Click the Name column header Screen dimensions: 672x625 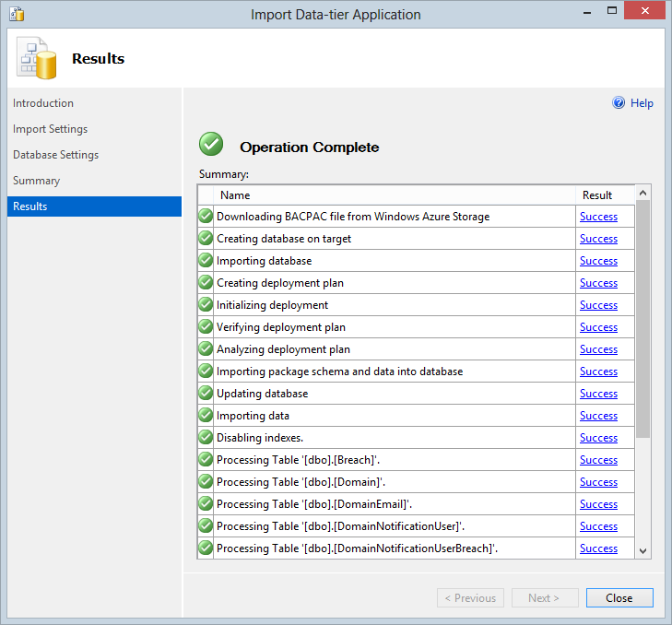tap(235, 195)
